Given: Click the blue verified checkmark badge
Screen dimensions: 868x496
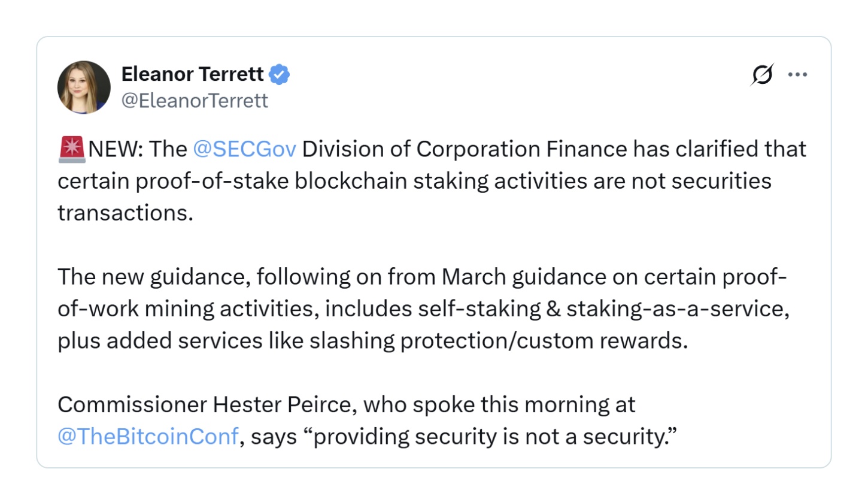Looking at the screenshot, I should (280, 74).
